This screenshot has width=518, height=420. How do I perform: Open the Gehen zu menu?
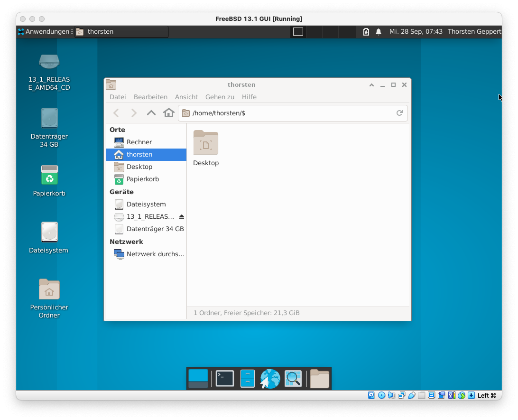tap(220, 97)
